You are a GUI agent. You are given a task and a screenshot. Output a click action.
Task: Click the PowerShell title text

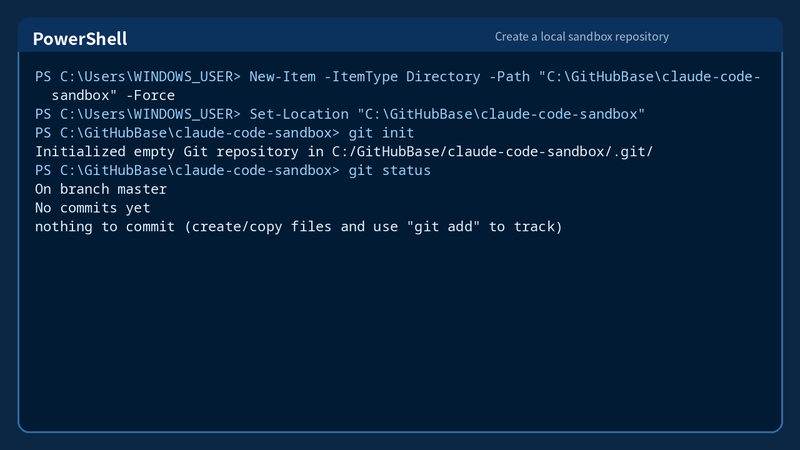coord(80,39)
